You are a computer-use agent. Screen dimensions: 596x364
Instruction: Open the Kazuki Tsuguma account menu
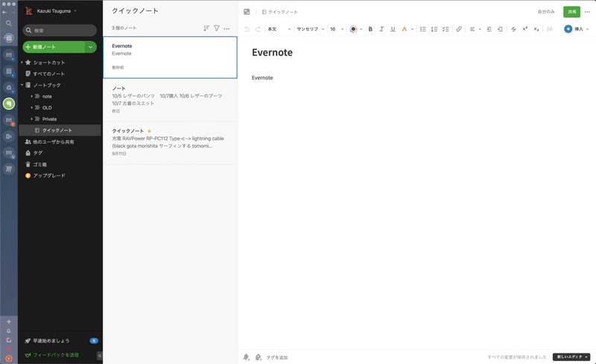[51, 11]
